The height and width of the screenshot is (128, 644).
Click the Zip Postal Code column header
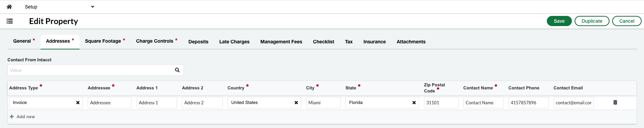click(434, 88)
